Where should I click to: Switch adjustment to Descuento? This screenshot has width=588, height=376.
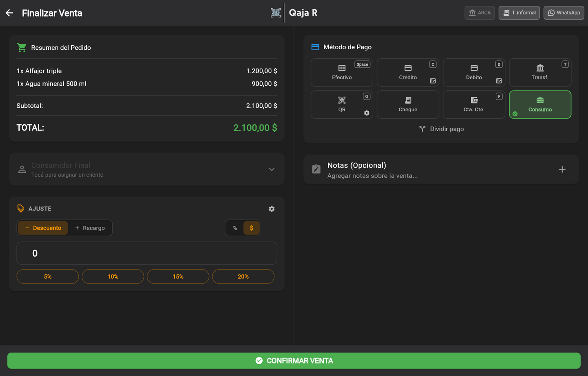(x=43, y=228)
